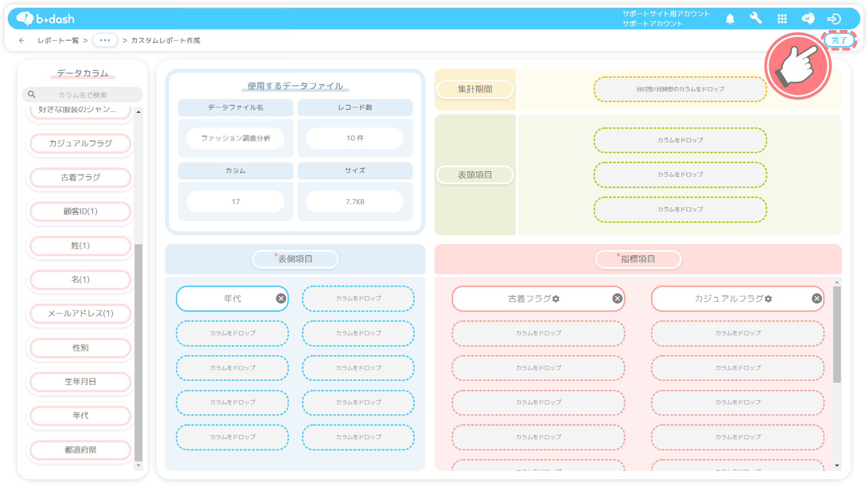Click the 7.7KB size value

355,202
